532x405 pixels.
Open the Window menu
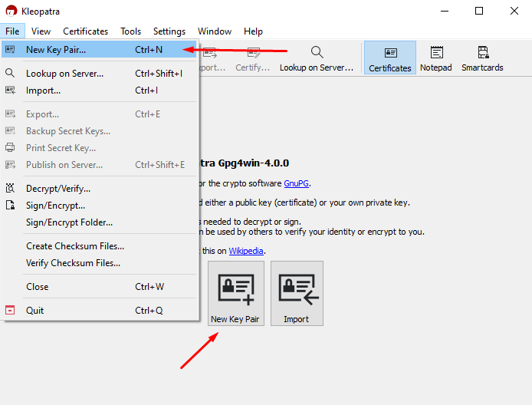click(215, 31)
